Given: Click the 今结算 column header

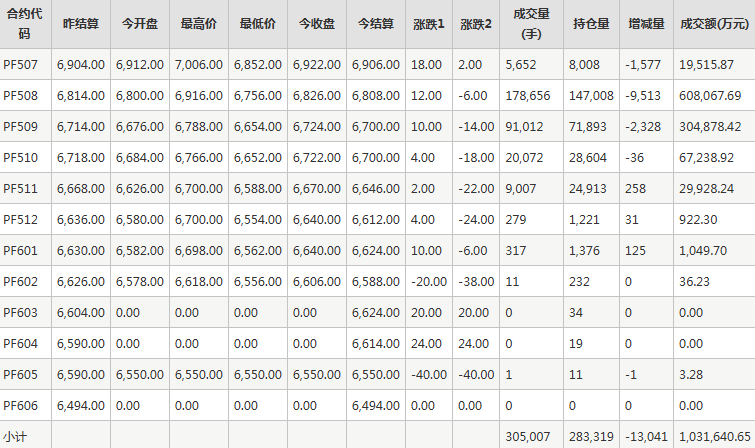Looking at the screenshot, I should pyautogui.click(x=376, y=24).
